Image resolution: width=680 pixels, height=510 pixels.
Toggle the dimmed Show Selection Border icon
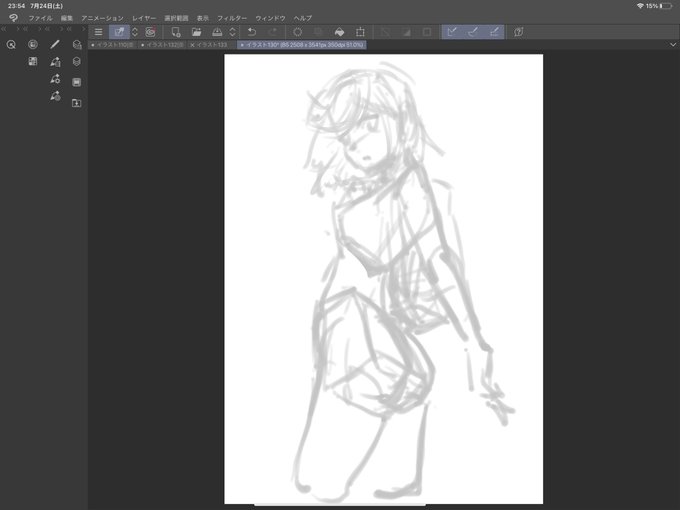pyautogui.click(x=427, y=32)
